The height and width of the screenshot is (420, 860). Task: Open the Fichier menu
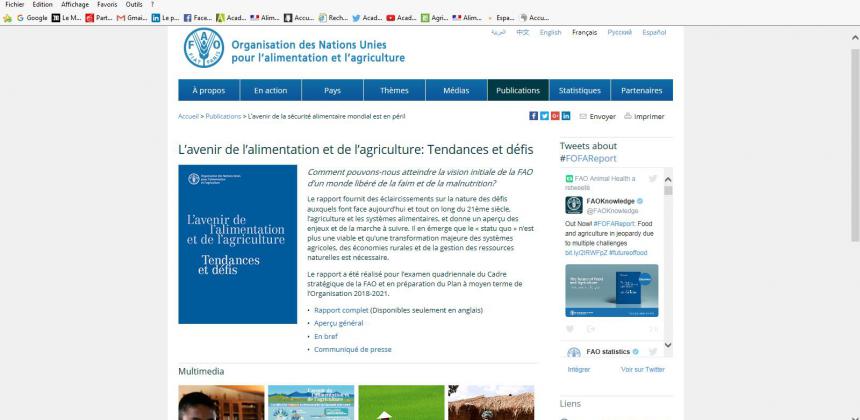click(14, 4)
